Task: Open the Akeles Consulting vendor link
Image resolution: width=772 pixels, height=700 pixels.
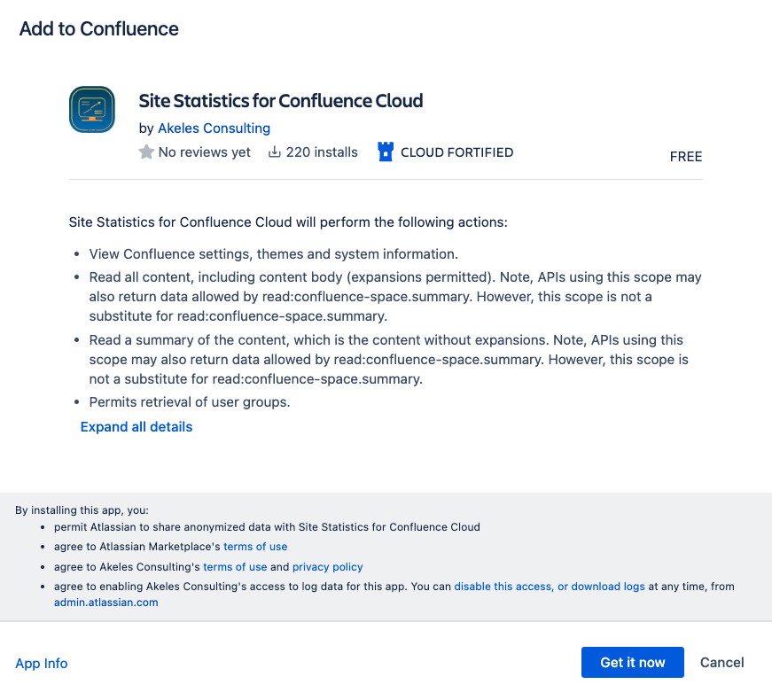Action: (214, 128)
